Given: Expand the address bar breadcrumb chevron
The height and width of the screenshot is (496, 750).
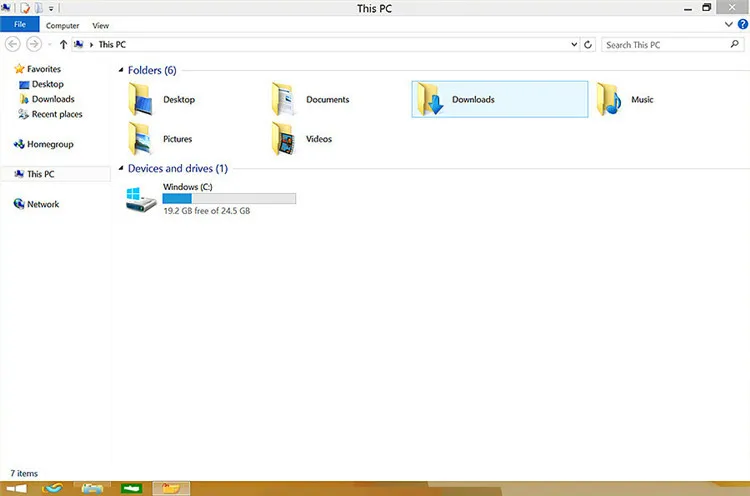Looking at the screenshot, I should pos(91,44).
